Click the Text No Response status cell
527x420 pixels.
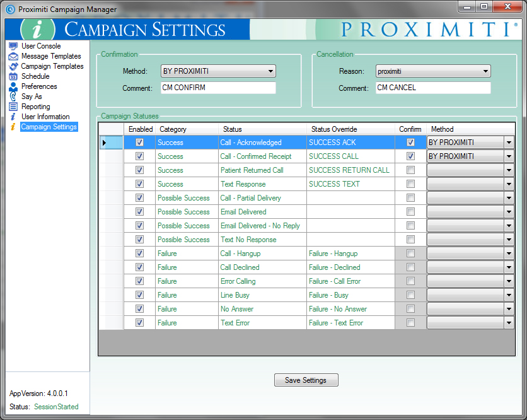[x=262, y=240]
